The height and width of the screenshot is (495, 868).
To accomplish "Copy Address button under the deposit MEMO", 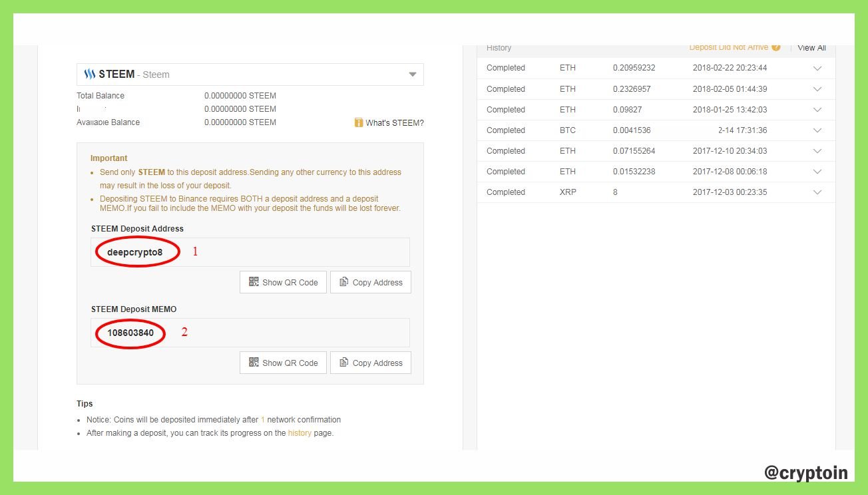I will 371,363.
